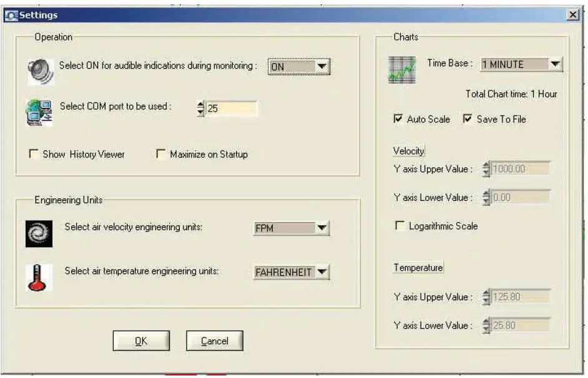Click the Velocity section label

408,150
